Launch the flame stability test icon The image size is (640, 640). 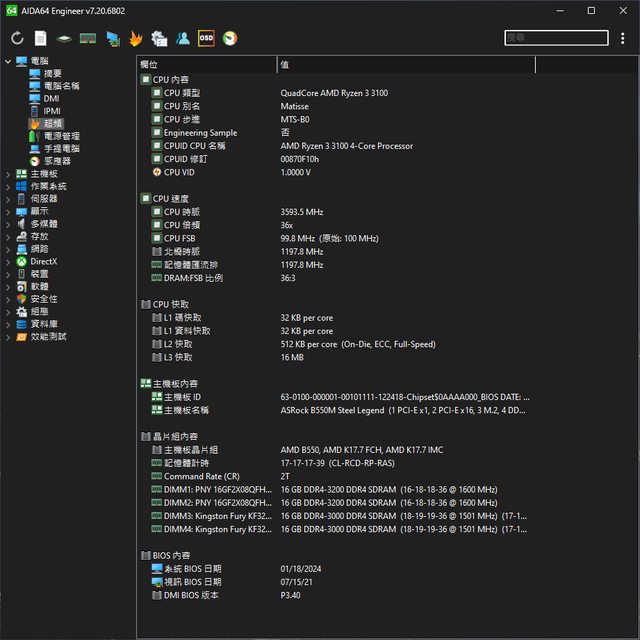(136, 38)
